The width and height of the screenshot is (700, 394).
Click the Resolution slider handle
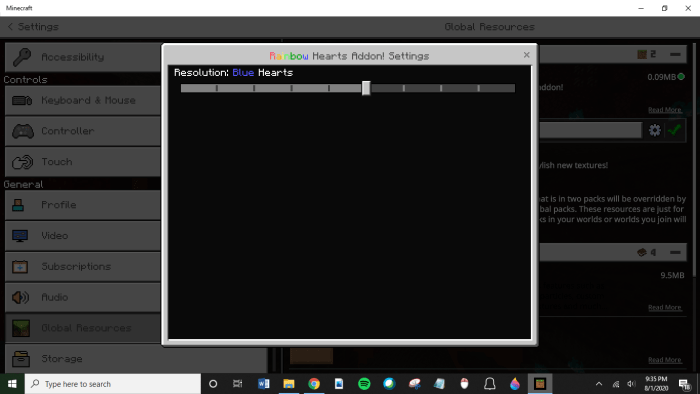366,88
